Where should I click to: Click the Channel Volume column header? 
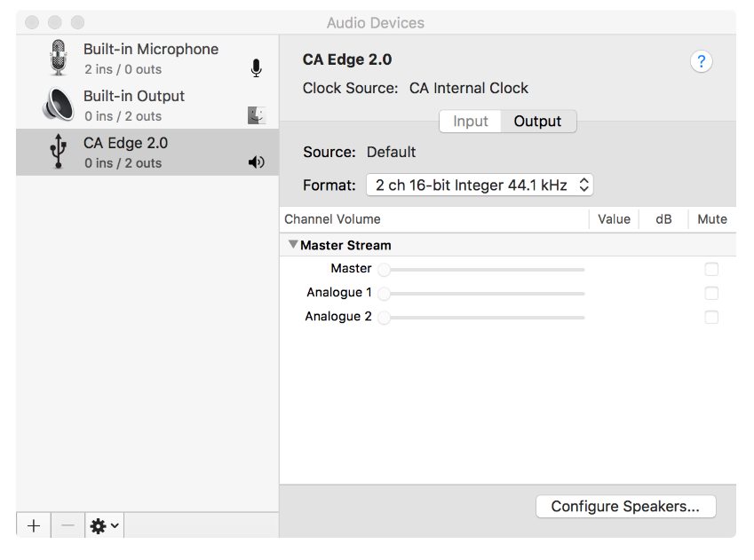332,219
